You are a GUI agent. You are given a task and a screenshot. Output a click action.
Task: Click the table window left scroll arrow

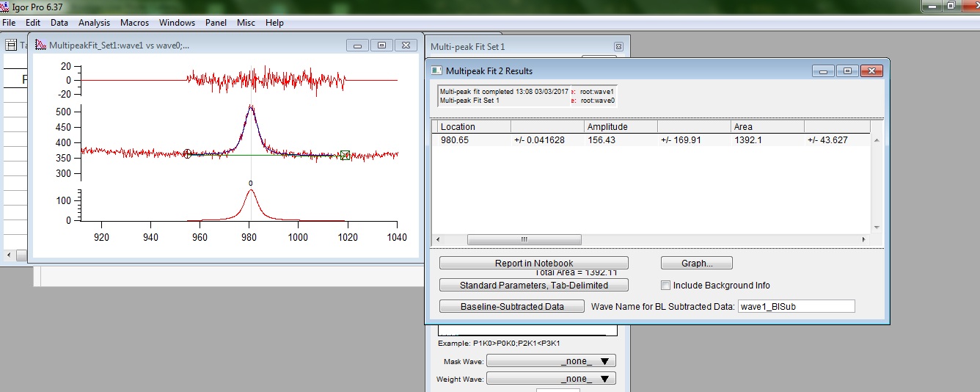9,255
